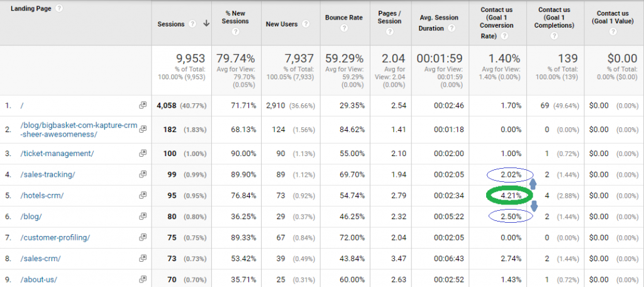Click the Landing Page column header
Screen dimensions: 644x287
point(31,8)
